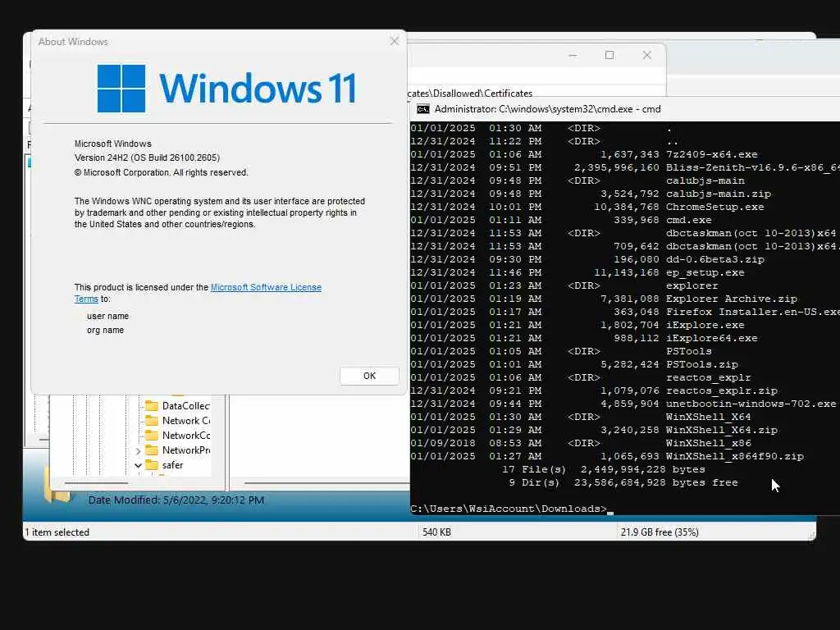
Task: Click the Bliss-Zenith entry in cmd listing
Action: (753, 167)
